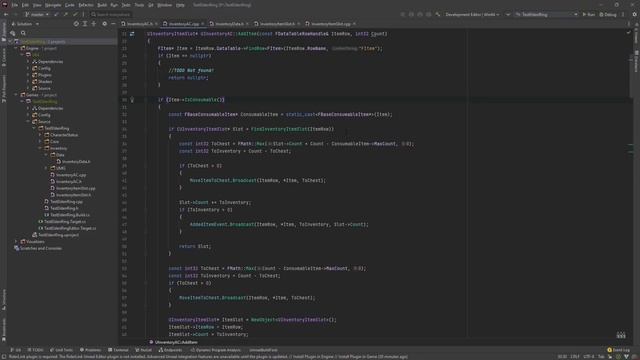Click the UInventoryAC::AddItem breadcrumb
This screenshot has width=640, height=360.
coord(173,342)
